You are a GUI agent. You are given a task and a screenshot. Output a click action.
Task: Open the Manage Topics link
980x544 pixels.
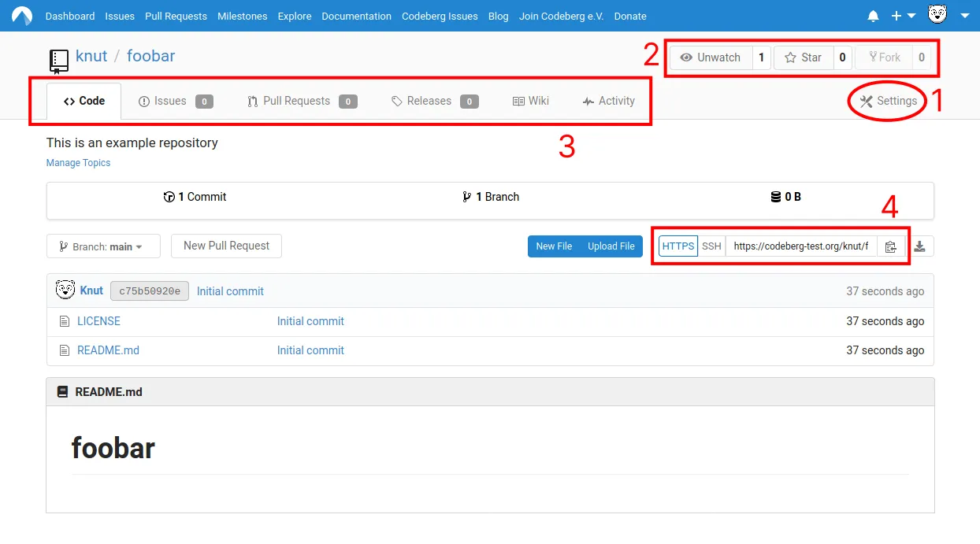[78, 163]
